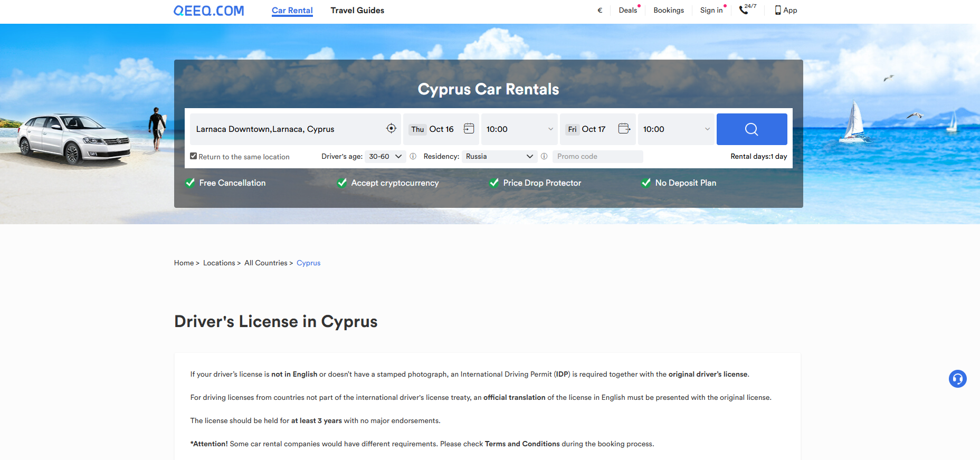Image resolution: width=980 pixels, height=460 pixels.
Task: Click the blue search magnifier button
Action: (751, 129)
